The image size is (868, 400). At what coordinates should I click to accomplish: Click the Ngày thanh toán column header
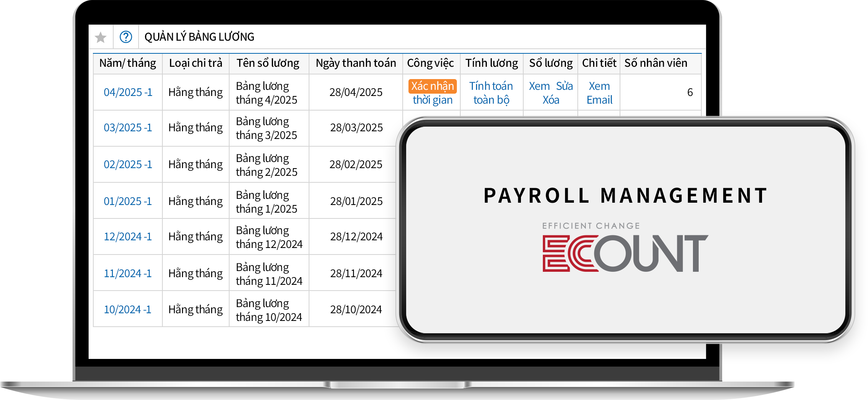(355, 63)
